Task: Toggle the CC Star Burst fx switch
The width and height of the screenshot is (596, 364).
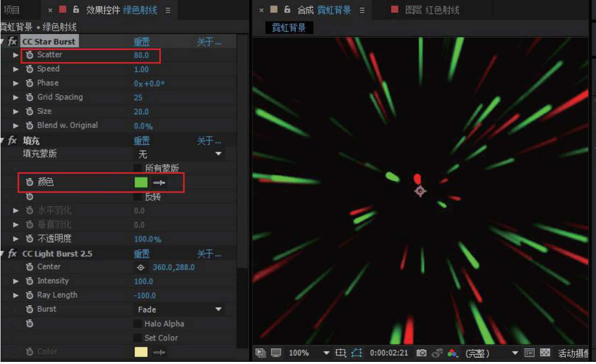Action: 12,41
